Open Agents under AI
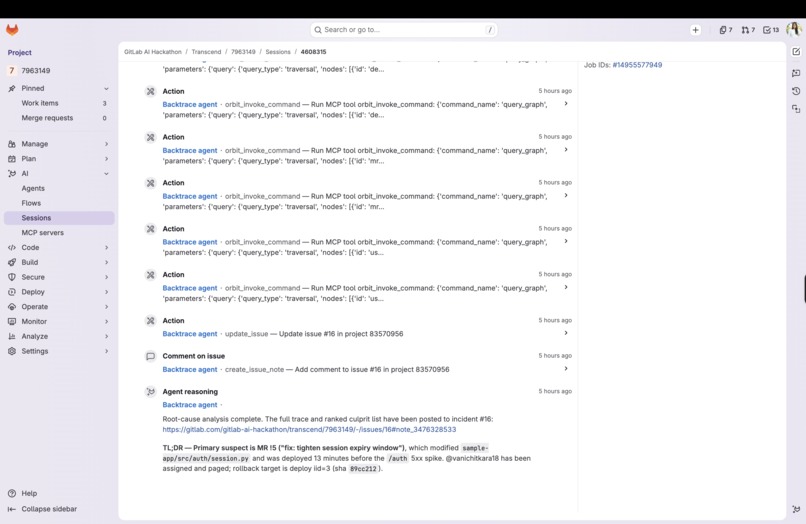 59,188
